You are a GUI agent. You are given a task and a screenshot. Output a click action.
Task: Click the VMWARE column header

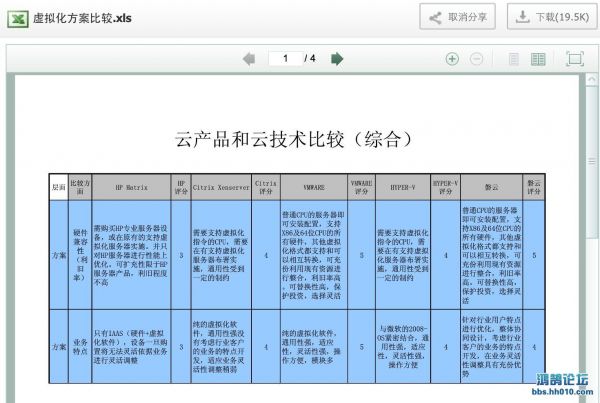(x=314, y=187)
